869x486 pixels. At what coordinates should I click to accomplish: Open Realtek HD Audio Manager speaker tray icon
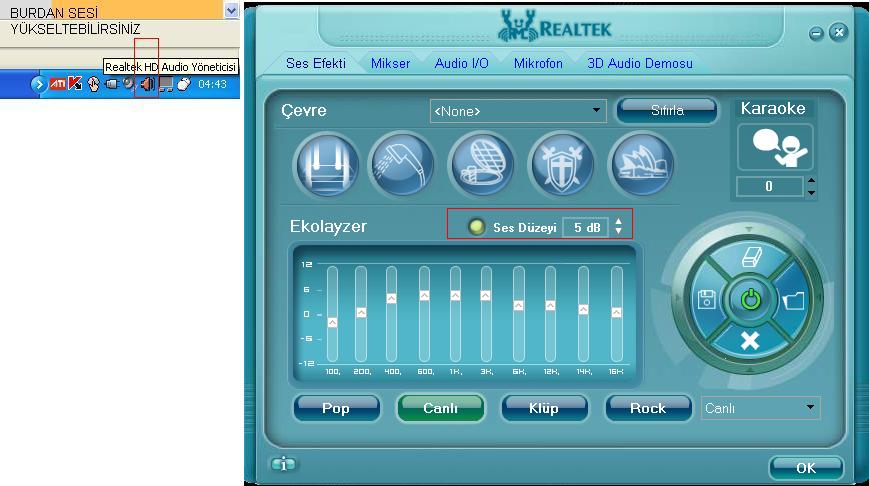click(x=146, y=84)
